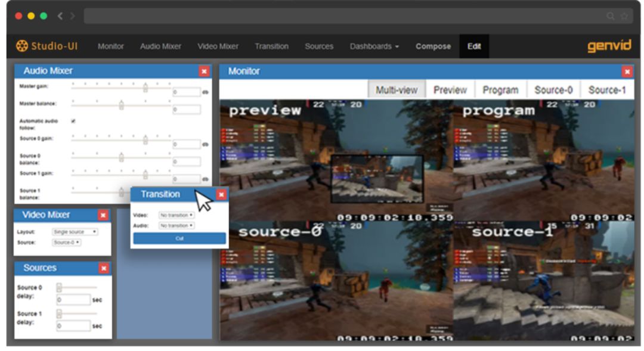Image resolution: width=644 pixels, height=351 pixels.
Task: Go forward with browser forward arrow
Action: pyautogui.click(x=73, y=16)
